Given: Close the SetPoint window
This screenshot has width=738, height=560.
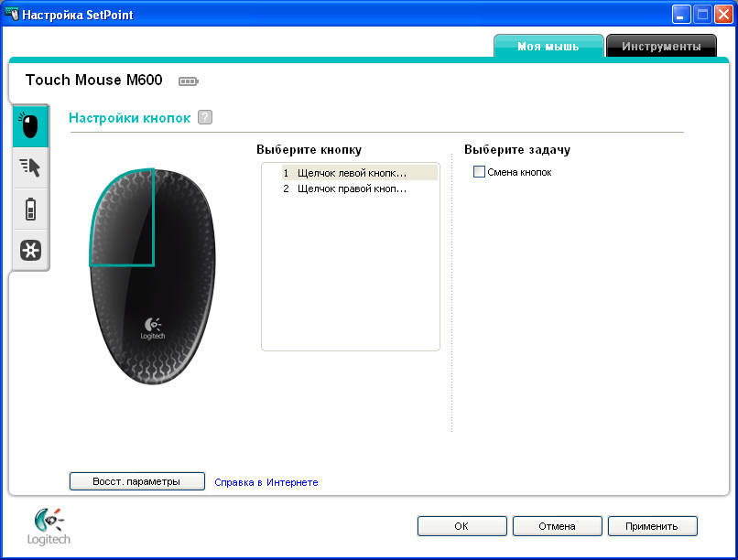Looking at the screenshot, I should coord(723,15).
